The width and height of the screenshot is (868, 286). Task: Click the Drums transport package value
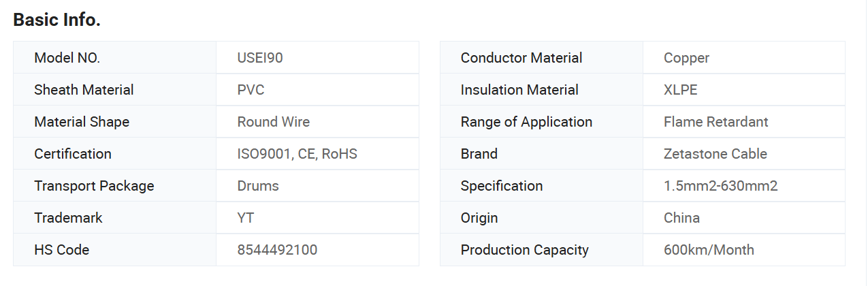click(x=258, y=186)
